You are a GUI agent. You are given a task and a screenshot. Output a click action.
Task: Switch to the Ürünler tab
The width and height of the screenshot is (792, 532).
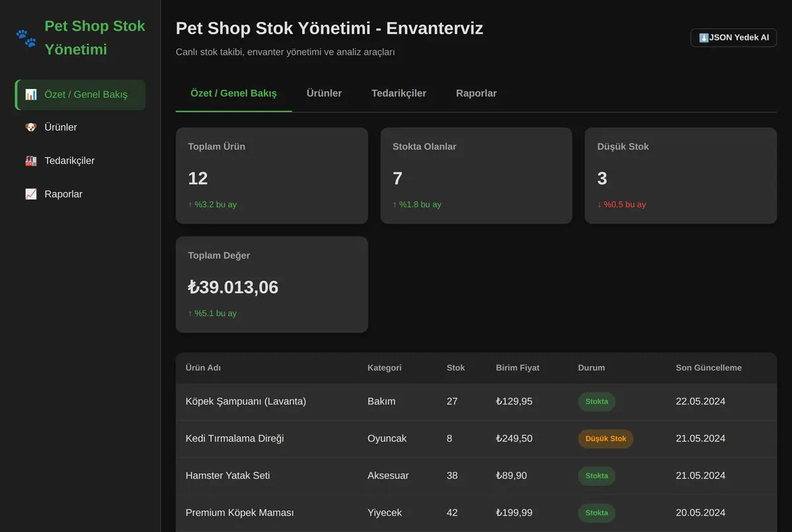pyautogui.click(x=324, y=93)
